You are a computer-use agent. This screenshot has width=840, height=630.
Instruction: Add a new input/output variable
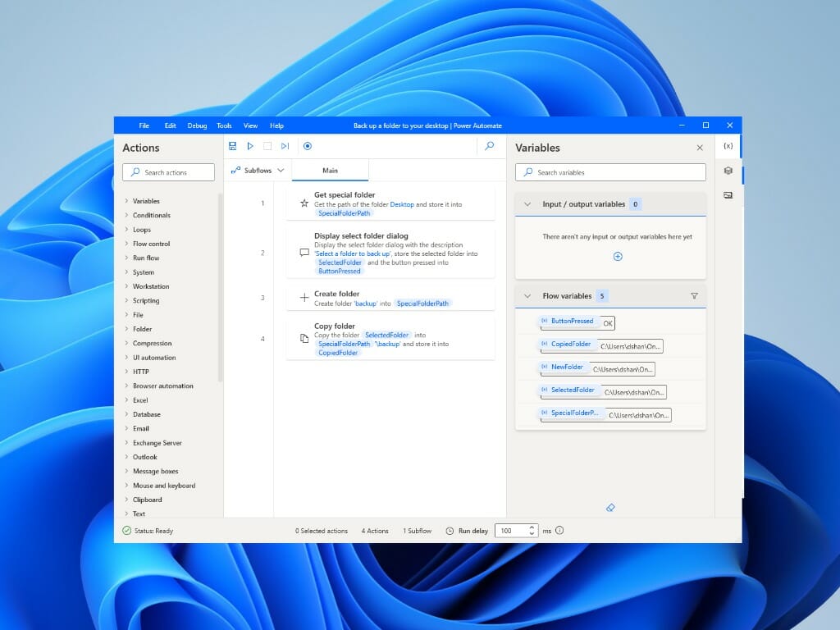click(x=618, y=257)
